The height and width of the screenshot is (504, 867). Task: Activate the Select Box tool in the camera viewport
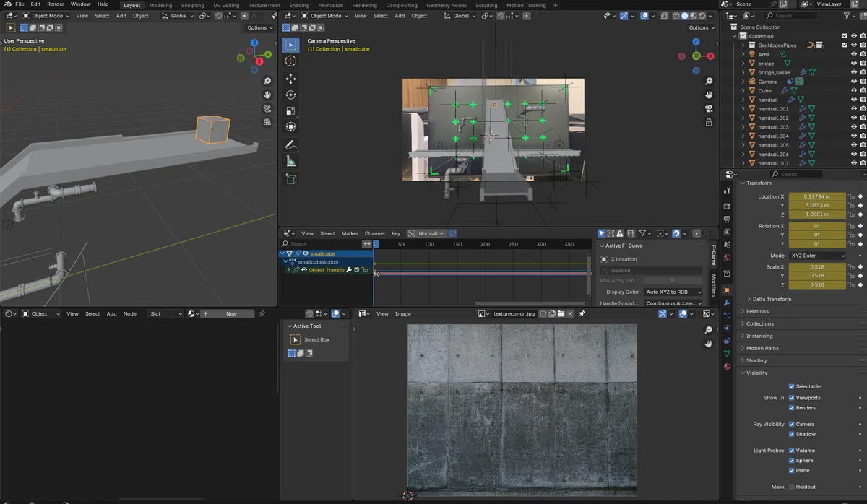tap(290, 45)
